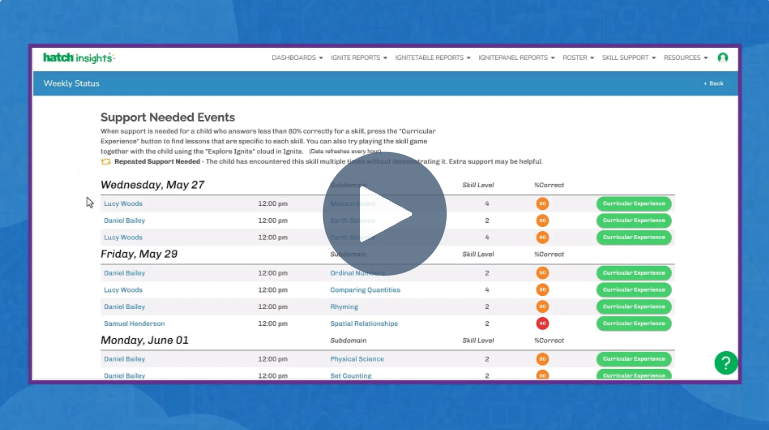Click orange percent badge in Comparing Quantities row
Viewport: 769px width, 430px height.
click(x=542, y=290)
